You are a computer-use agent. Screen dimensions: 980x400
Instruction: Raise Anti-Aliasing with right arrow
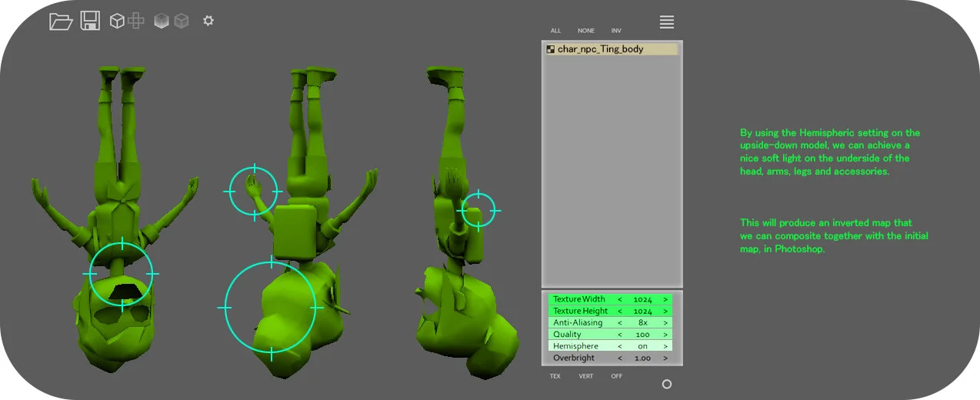coord(665,323)
